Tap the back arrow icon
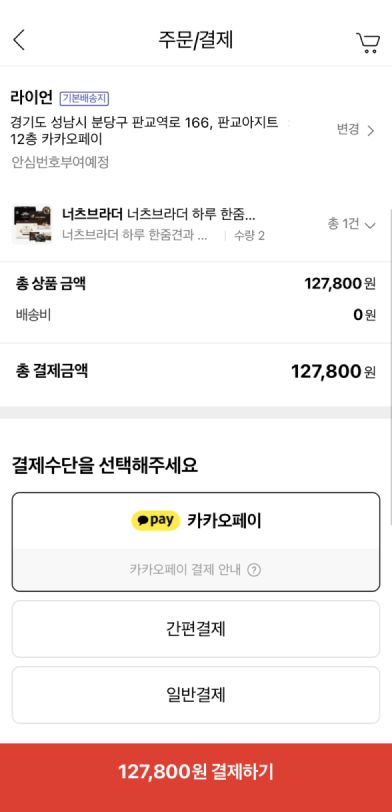 (19, 40)
